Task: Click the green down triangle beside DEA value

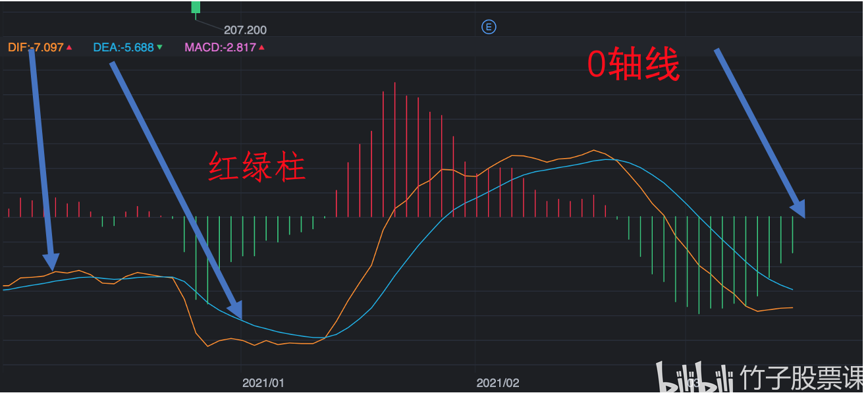Action: click(159, 47)
